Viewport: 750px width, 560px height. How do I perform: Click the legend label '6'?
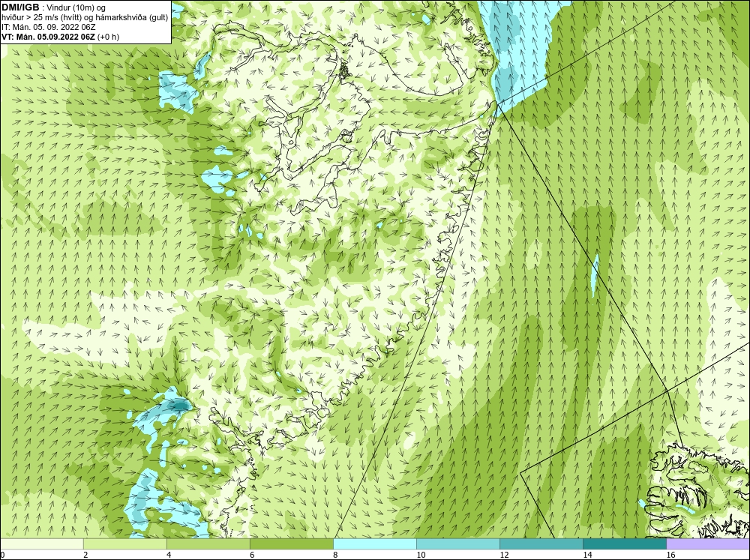pos(252,555)
